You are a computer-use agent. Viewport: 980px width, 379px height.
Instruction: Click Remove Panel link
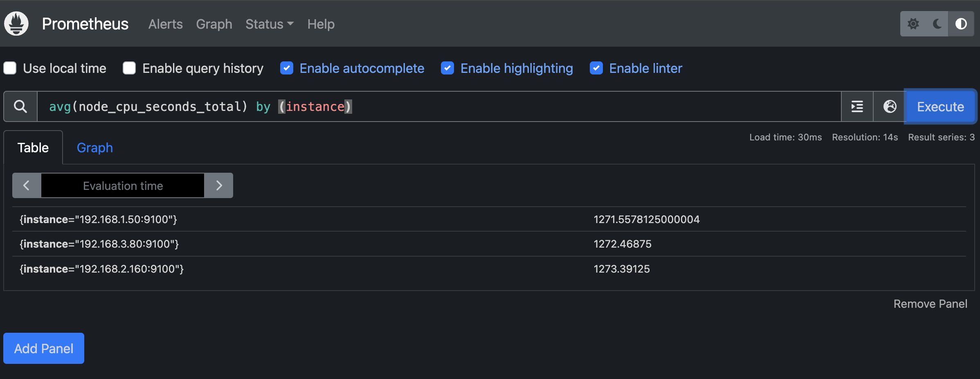[930, 304]
